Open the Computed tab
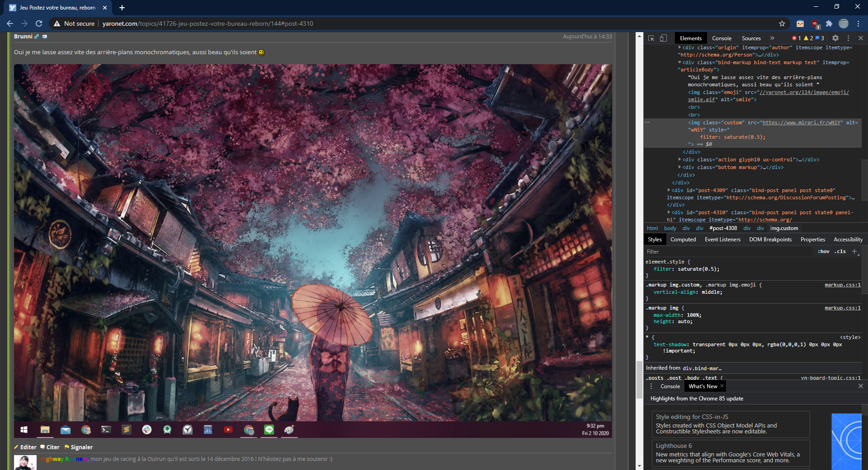This screenshot has height=470, width=868. click(x=683, y=240)
